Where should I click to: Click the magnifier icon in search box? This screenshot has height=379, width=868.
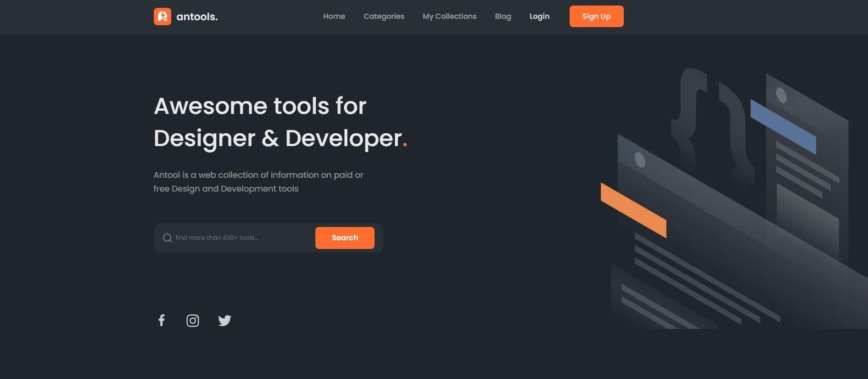pos(168,238)
